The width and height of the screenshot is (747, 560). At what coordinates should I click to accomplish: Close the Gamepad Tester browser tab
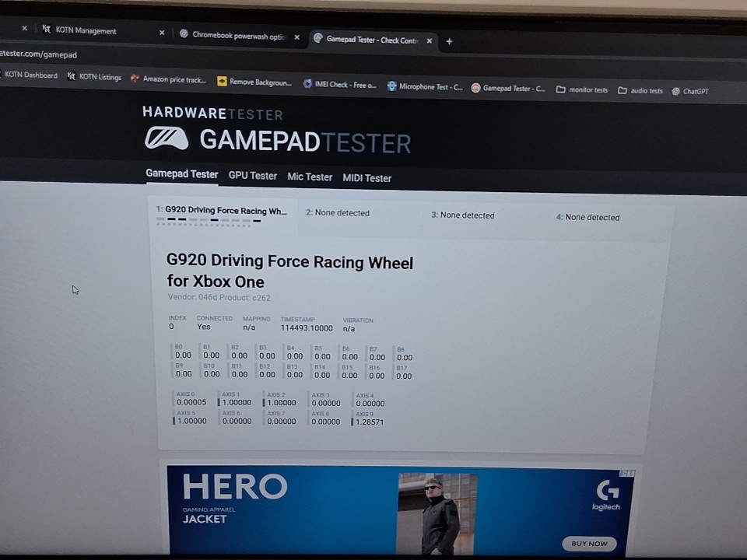pyautogui.click(x=430, y=41)
